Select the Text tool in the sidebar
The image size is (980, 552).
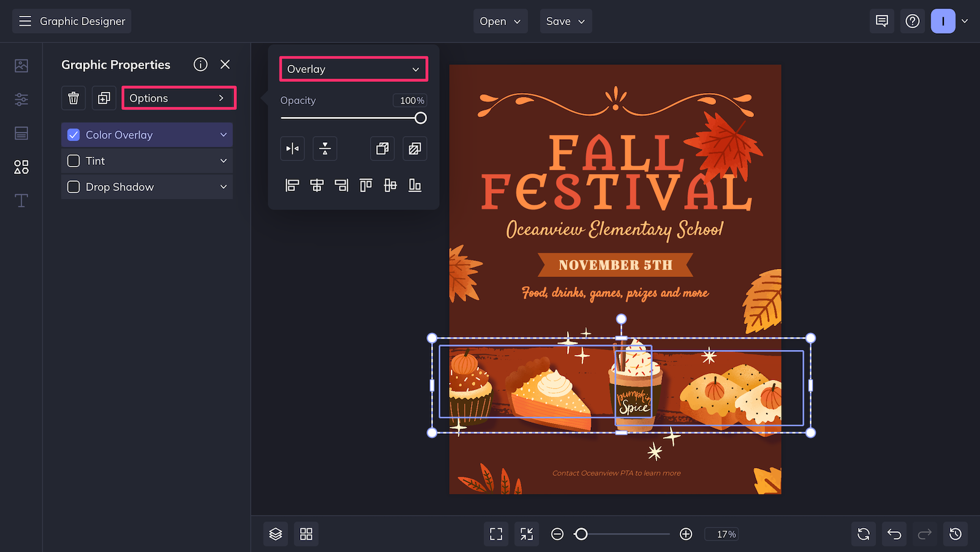click(x=21, y=200)
